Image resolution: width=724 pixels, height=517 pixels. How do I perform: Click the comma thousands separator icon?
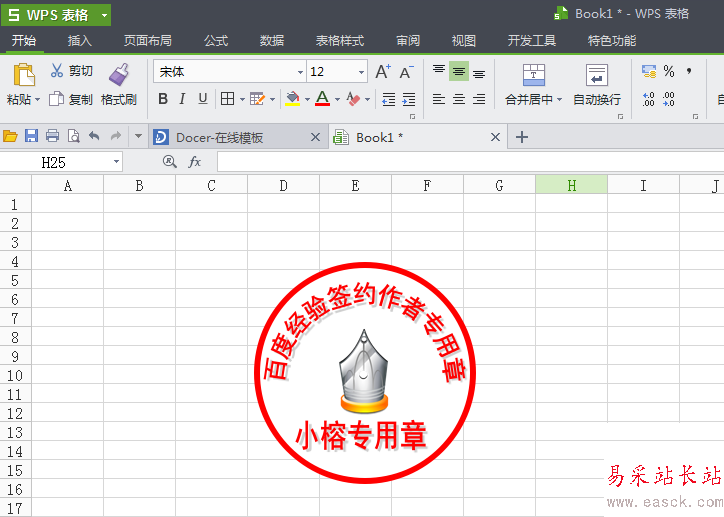click(x=689, y=71)
